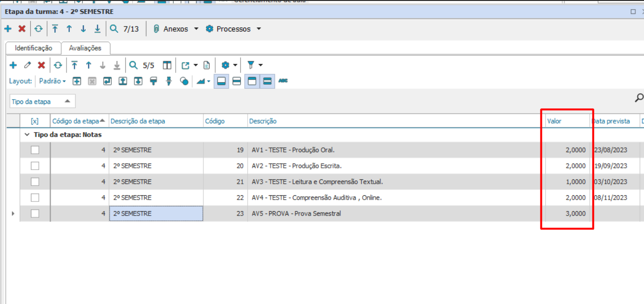Click the gear icon in Avaliações toolbar
Viewport: 644px width, 304px height.
pos(225,65)
